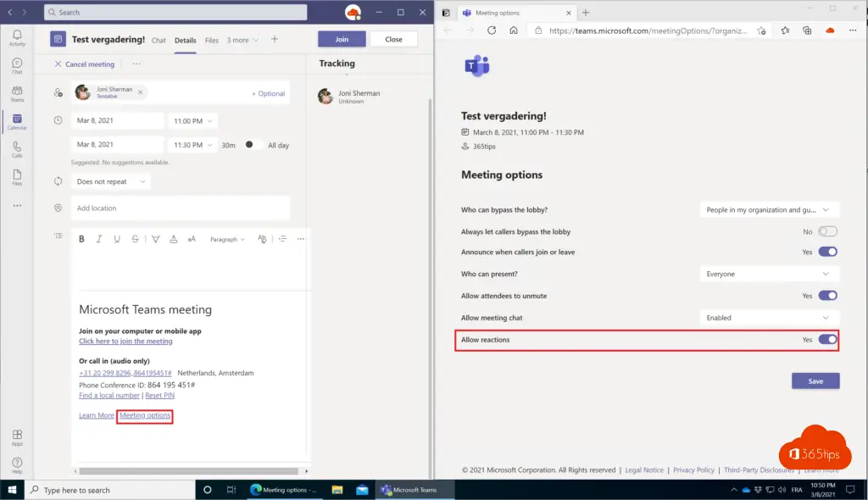Click Join meeting button
This screenshot has height=500, width=868.
point(342,39)
